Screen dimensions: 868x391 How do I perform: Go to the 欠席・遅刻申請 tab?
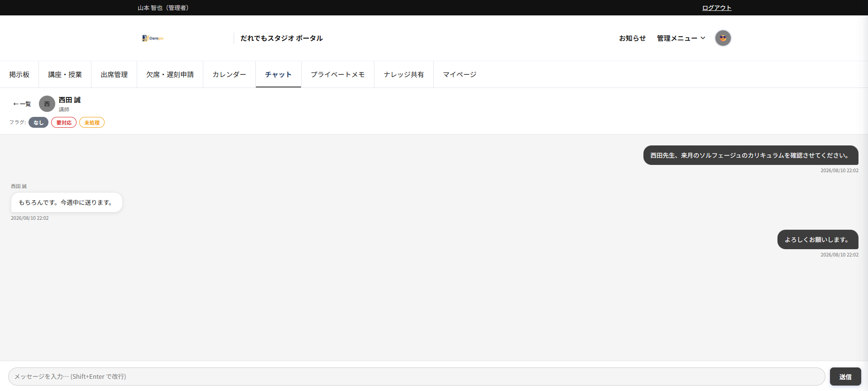tap(170, 74)
